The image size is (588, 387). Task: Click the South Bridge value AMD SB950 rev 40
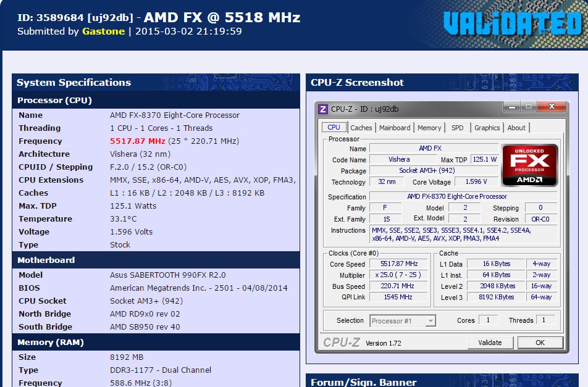(145, 327)
